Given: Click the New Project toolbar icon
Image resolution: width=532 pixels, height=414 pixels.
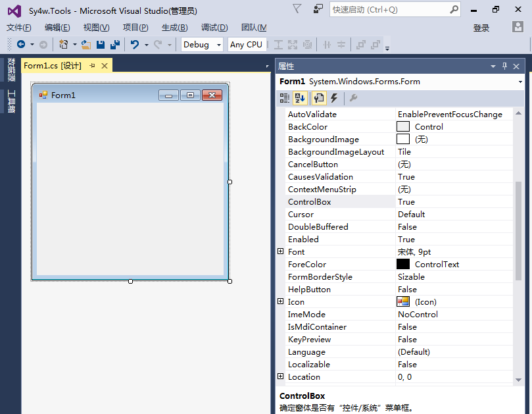Looking at the screenshot, I should click(x=63, y=45).
